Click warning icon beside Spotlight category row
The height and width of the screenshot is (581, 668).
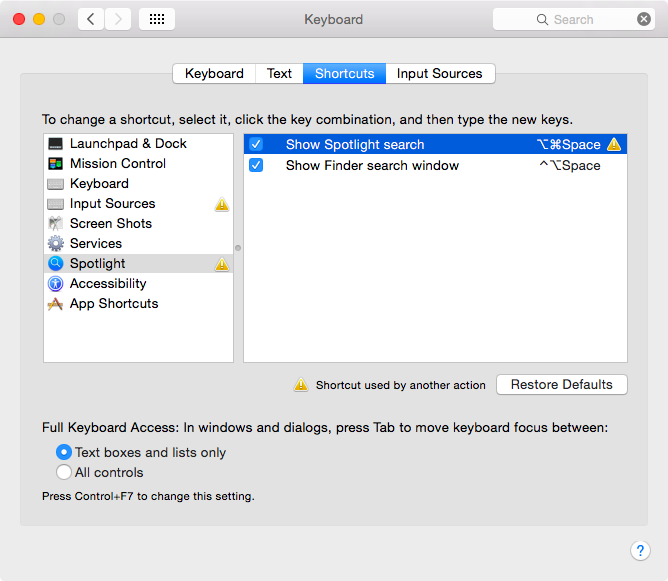coord(222,265)
